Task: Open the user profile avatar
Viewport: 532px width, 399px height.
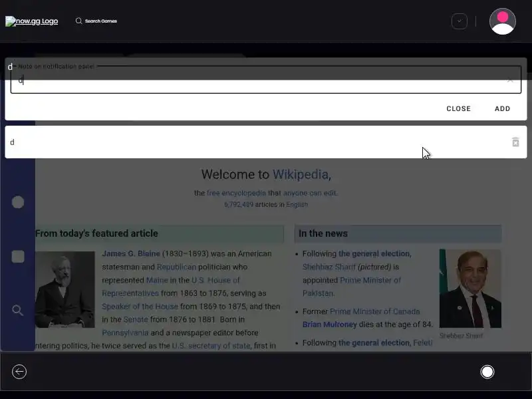Action: tap(502, 21)
